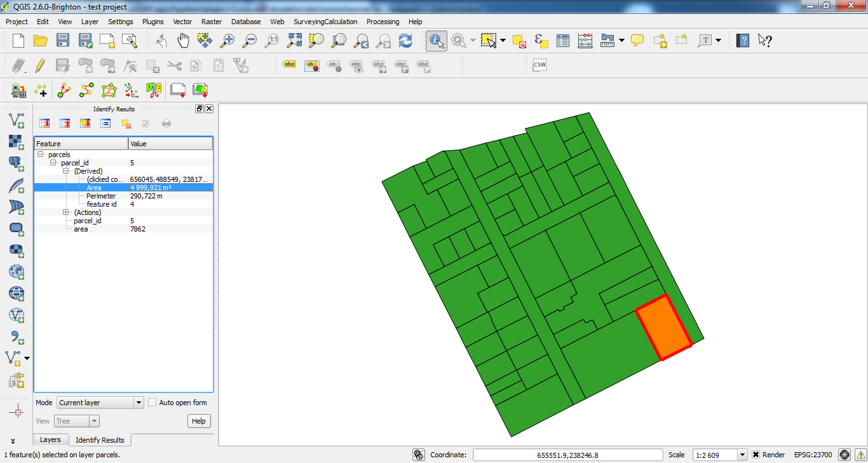Screen dimensions: 868x463
Task: Click Expand Tree icon in Identify Results
Action: coord(45,123)
